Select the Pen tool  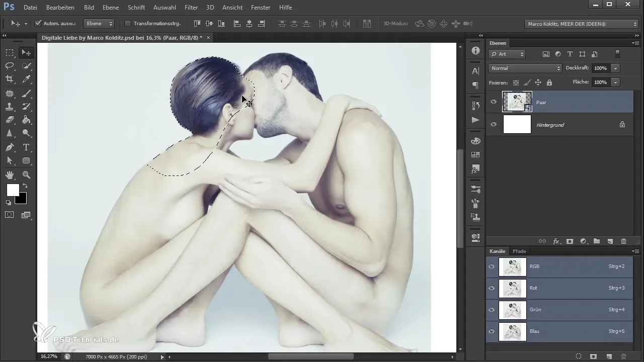pos(10,147)
